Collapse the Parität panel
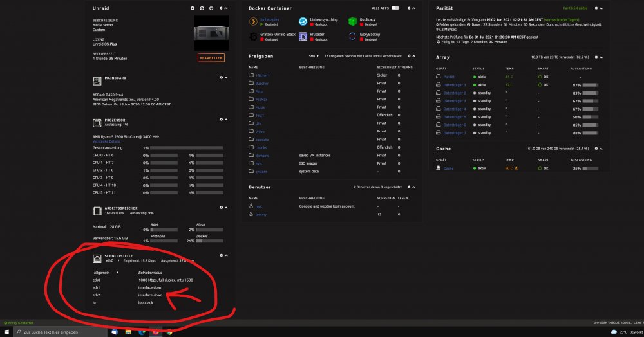The image size is (644, 337). (601, 8)
